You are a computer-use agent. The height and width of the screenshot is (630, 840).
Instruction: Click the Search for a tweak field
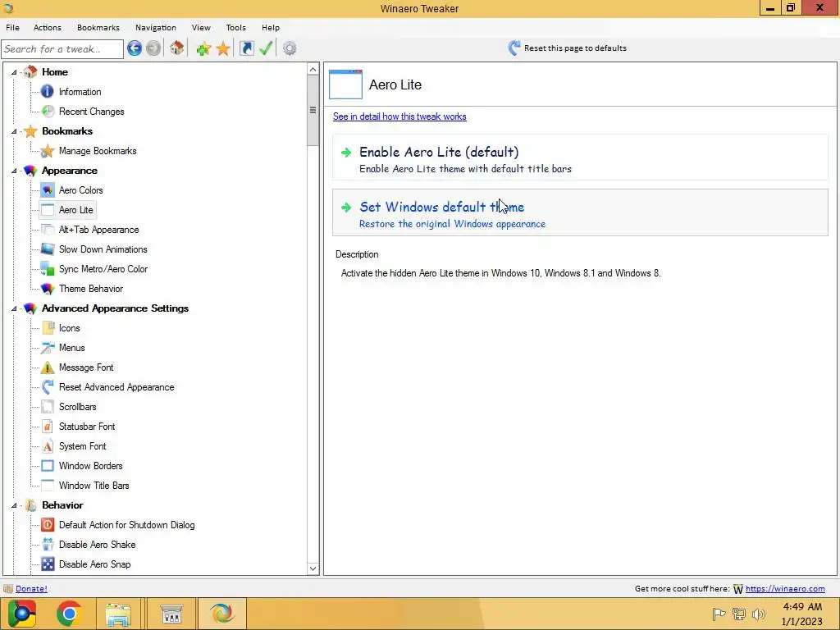click(62, 48)
